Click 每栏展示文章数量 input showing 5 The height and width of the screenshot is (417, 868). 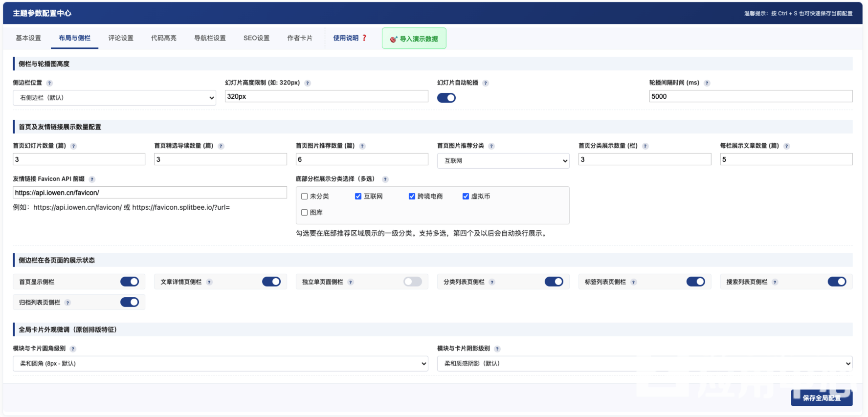(x=786, y=159)
